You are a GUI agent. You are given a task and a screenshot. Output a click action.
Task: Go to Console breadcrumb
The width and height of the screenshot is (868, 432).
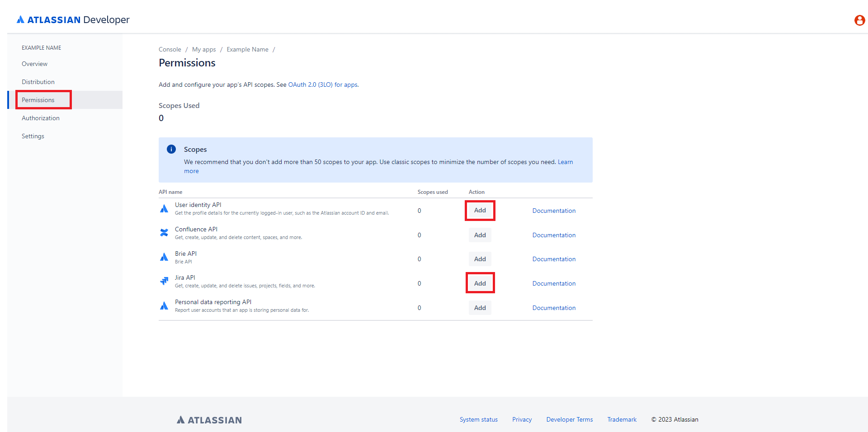[170, 49]
